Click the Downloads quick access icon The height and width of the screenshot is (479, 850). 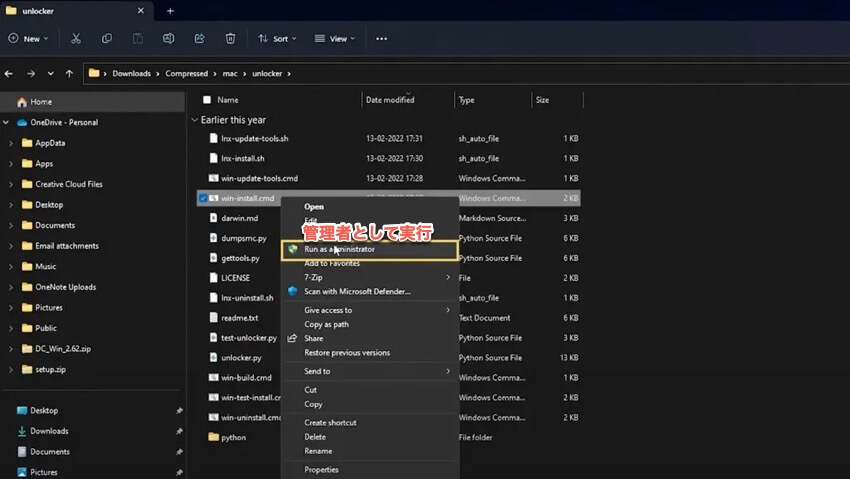point(22,431)
